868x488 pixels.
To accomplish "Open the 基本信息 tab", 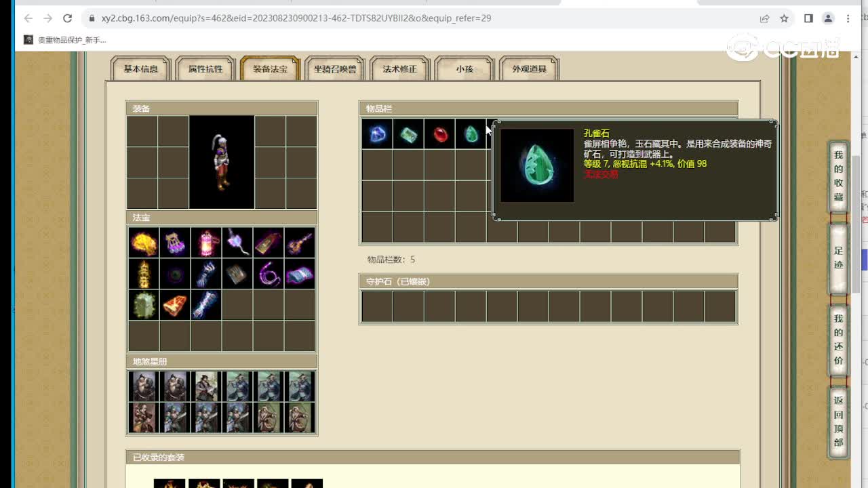I will 140,68.
